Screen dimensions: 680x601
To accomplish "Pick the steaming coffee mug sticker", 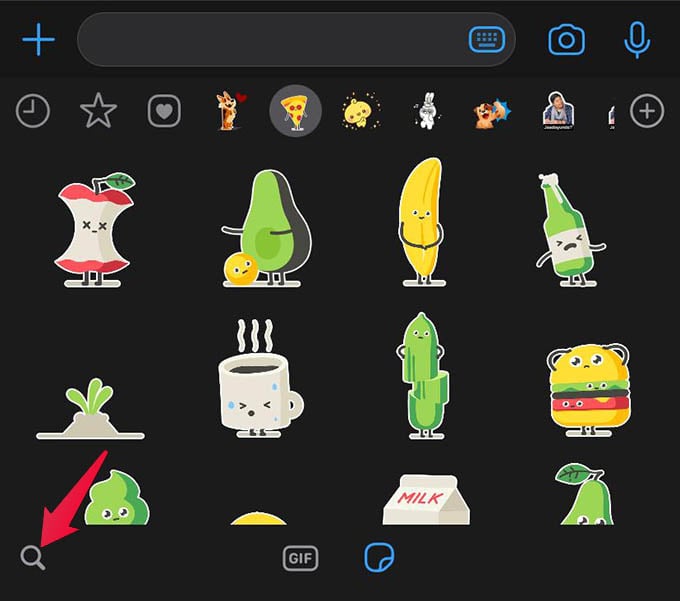I will coord(261,378).
